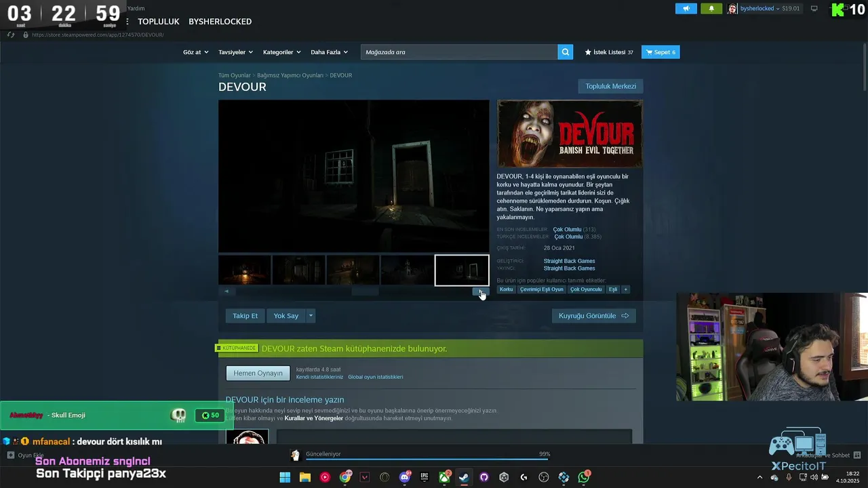The image size is (868, 488).
Task: Open notifications with the green bell
Action: point(711,9)
